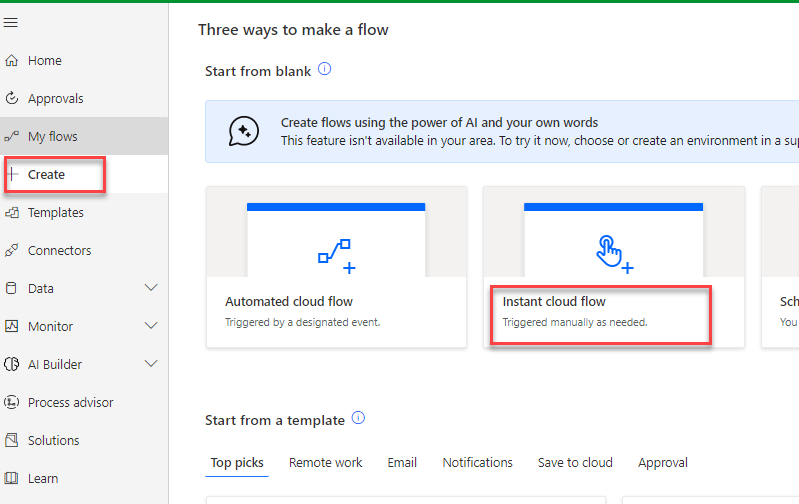The height and width of the screenshot is (504, 799).
Task: Click 'This feature isn't available in your area' message
Action: click(x=540, y=141)
